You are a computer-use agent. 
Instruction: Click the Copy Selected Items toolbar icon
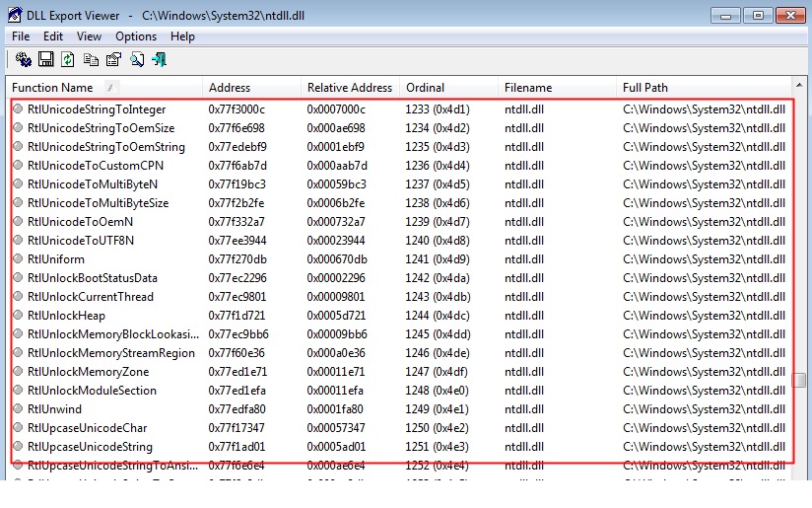[x=91, y=59]
